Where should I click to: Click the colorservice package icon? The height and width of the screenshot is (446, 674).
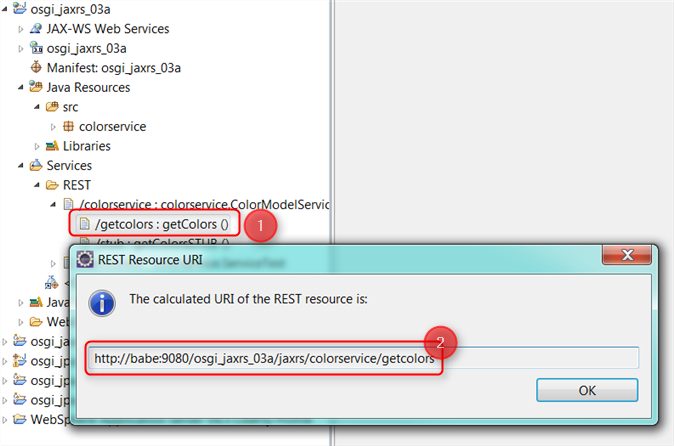click(68, 127)
